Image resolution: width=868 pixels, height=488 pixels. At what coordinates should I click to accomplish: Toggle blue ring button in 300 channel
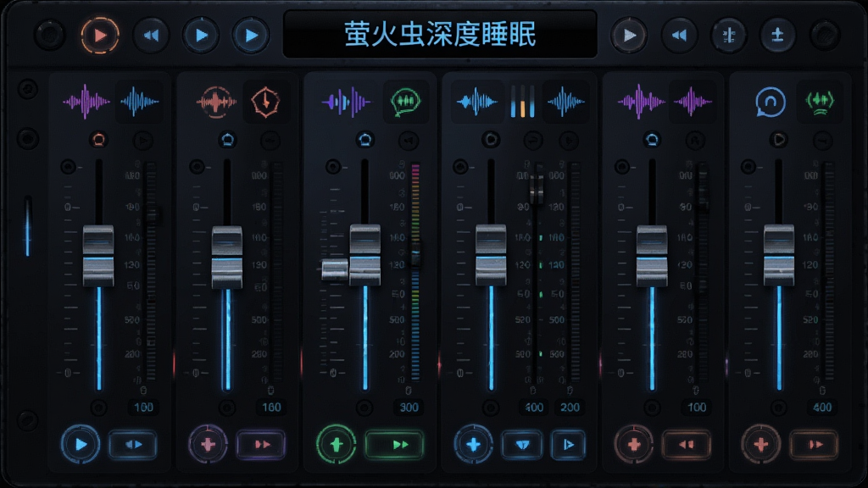tap(364, 140)
